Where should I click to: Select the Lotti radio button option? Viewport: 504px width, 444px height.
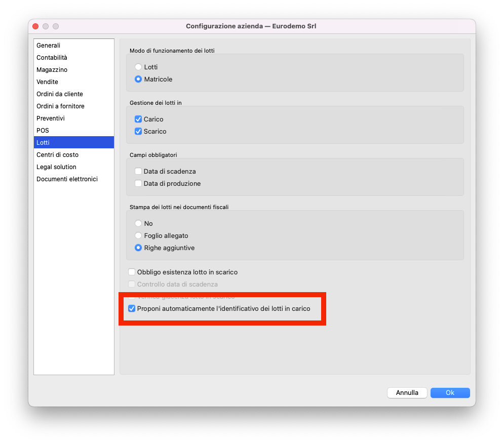138,67
